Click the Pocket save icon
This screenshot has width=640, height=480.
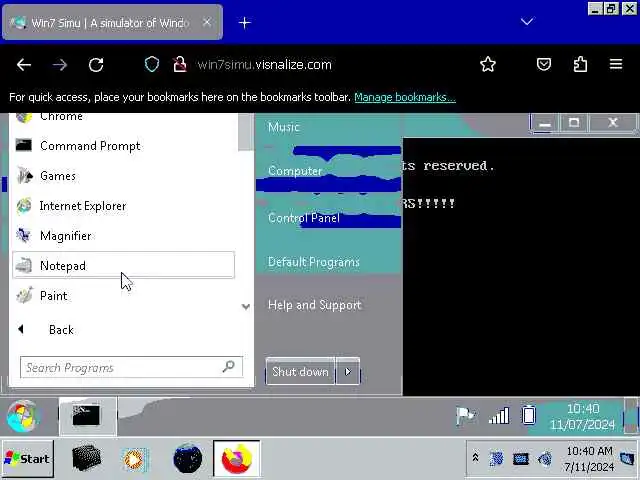(544, 64)
